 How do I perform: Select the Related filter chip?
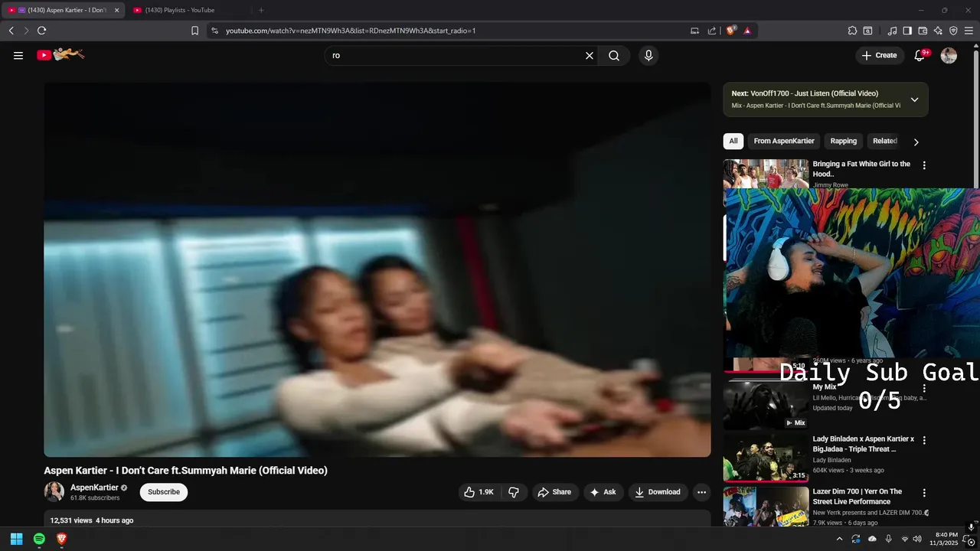click(885, 141)
